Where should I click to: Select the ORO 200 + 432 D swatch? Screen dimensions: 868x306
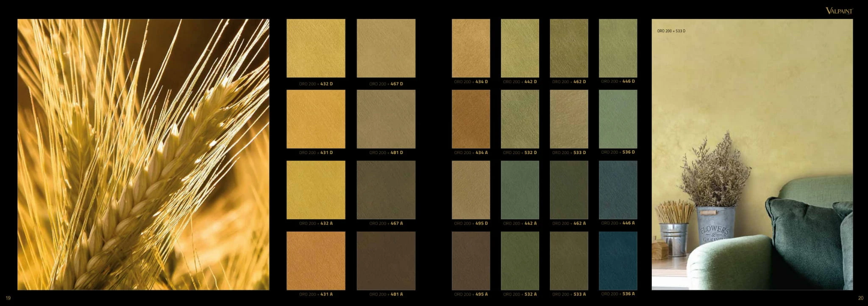coord(316,48)
